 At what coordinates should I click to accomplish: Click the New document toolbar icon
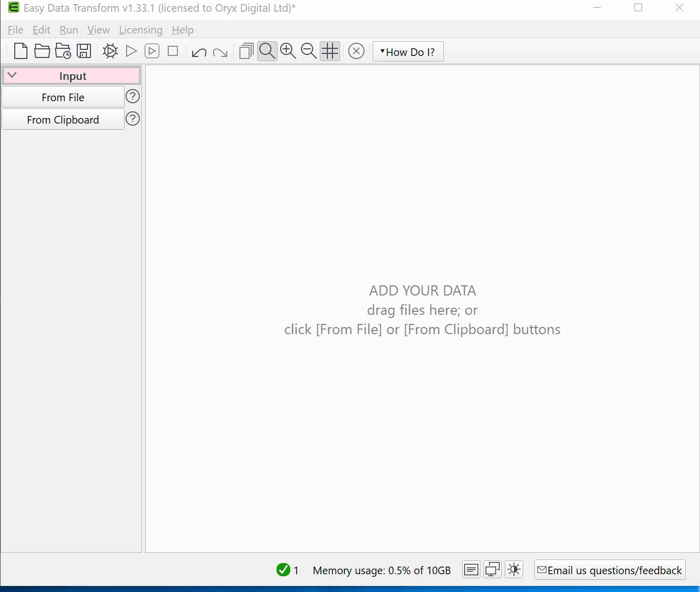(21, 51)
